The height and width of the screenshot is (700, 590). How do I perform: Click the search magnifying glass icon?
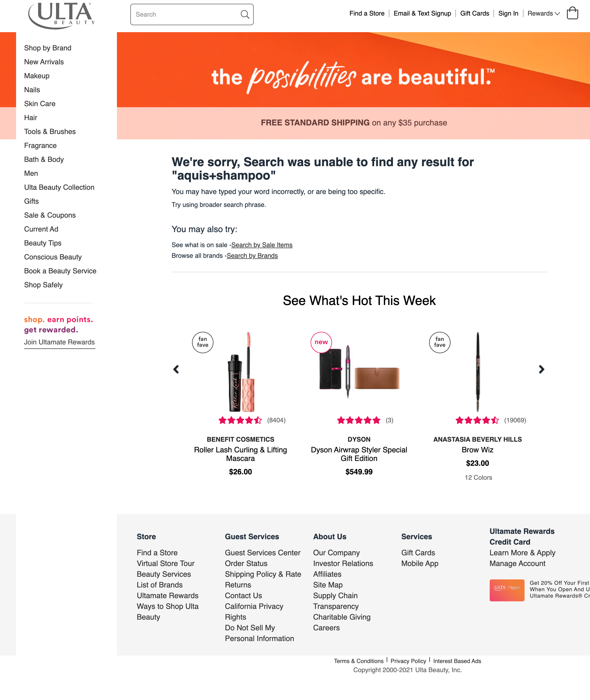point(245,14)
